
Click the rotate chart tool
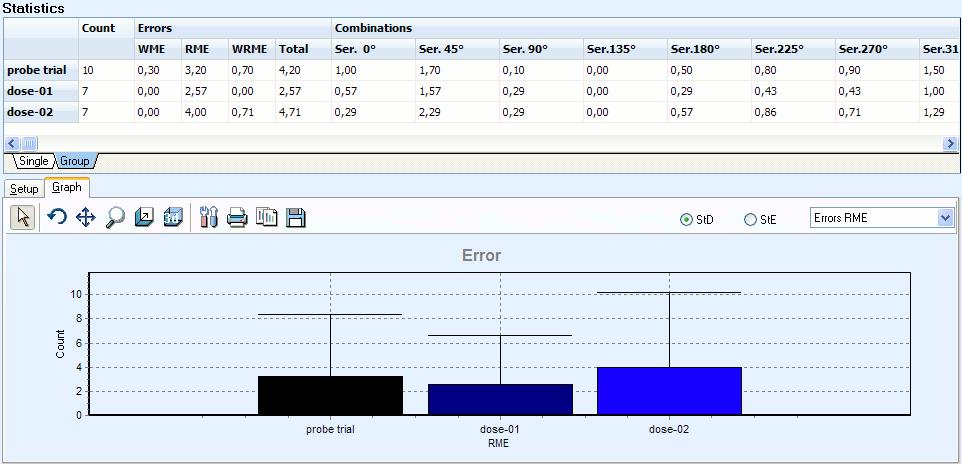click(x=56, y=217)
